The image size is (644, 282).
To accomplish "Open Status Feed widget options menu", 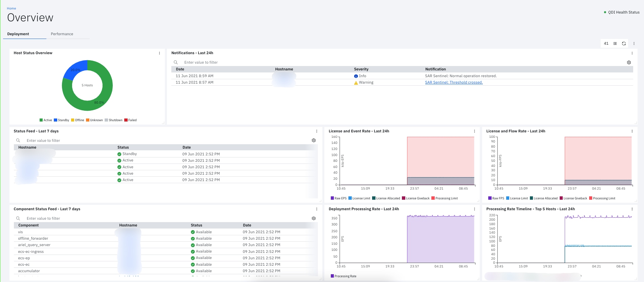I will point(317,131).
